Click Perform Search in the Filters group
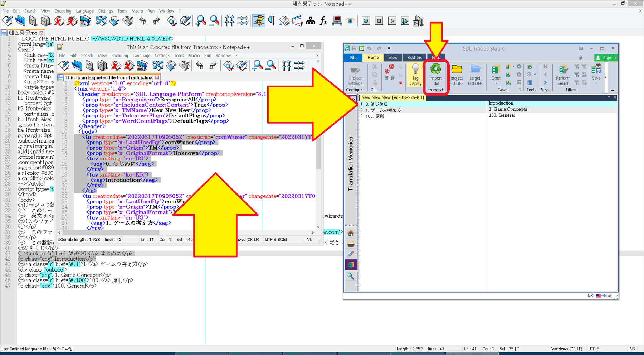Screen dimensions: 644x355 tap(563, 76)
